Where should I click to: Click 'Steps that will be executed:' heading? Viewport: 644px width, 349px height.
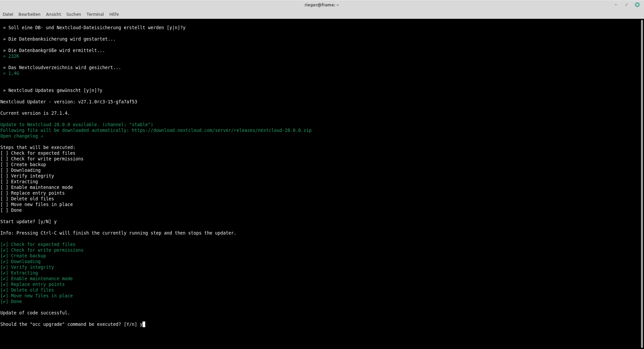(x=38, y=147)
